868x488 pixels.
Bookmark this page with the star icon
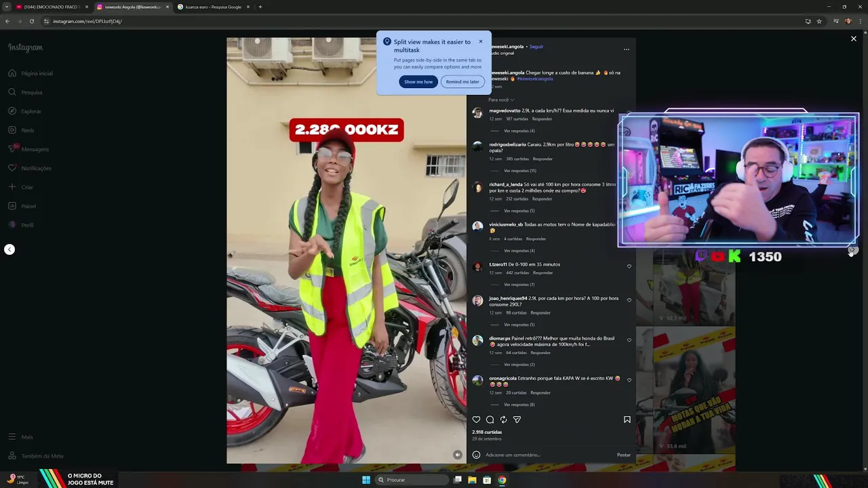(x=819, y=21)
